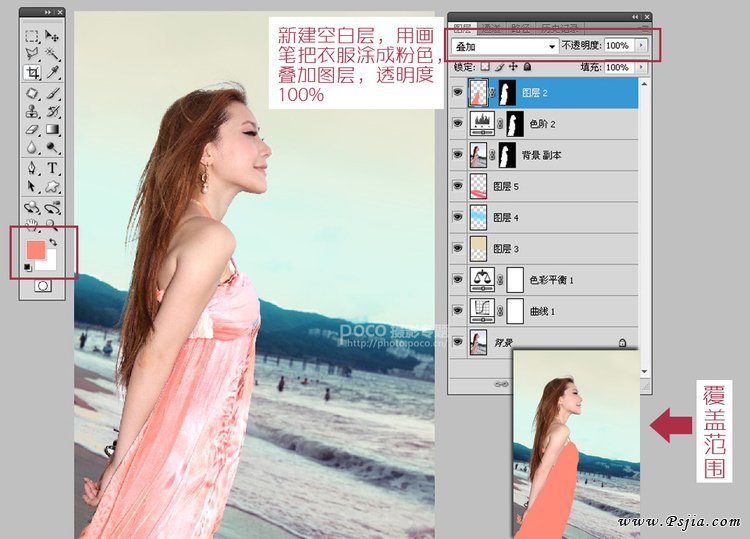The width and height of the screenshot is (750, 539).
Task: Expand the 不透明度 opacity slider arrow
Action: point(641,46)
